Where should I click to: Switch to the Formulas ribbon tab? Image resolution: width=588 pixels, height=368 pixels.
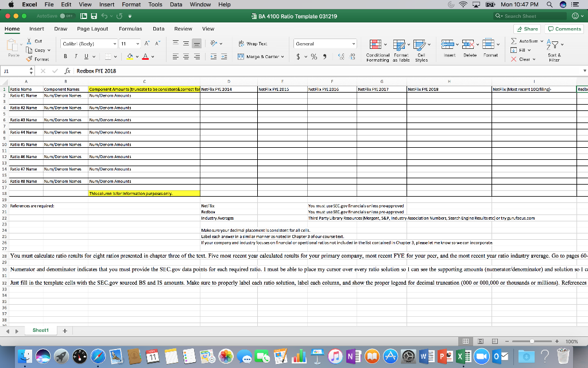130,28
